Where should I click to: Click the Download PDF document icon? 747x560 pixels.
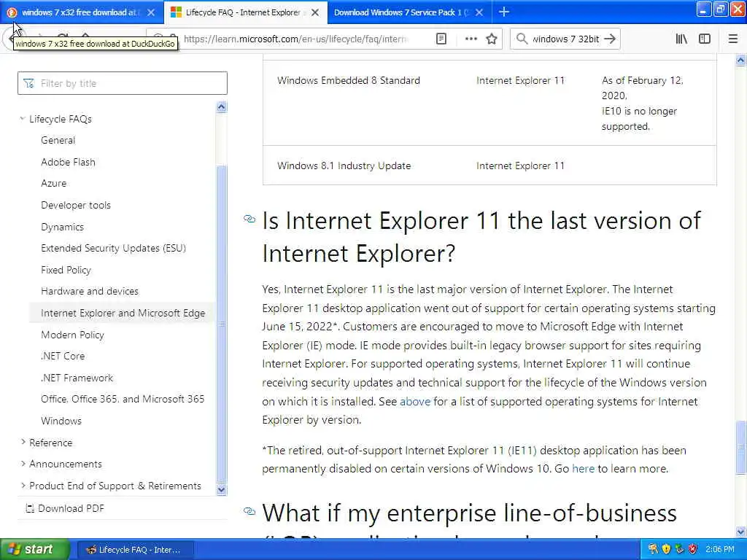pyautogui.click(x=29, y=508)
